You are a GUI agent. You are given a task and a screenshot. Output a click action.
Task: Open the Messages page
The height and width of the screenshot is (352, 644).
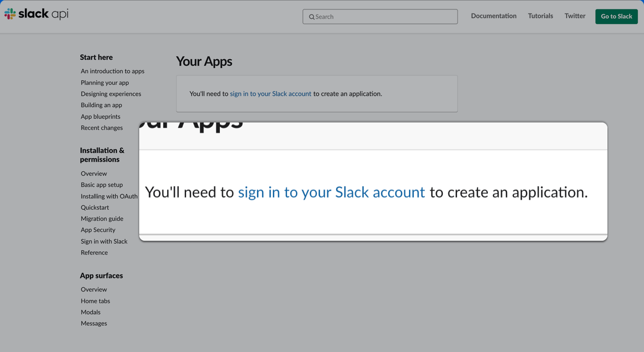[94, 323]
